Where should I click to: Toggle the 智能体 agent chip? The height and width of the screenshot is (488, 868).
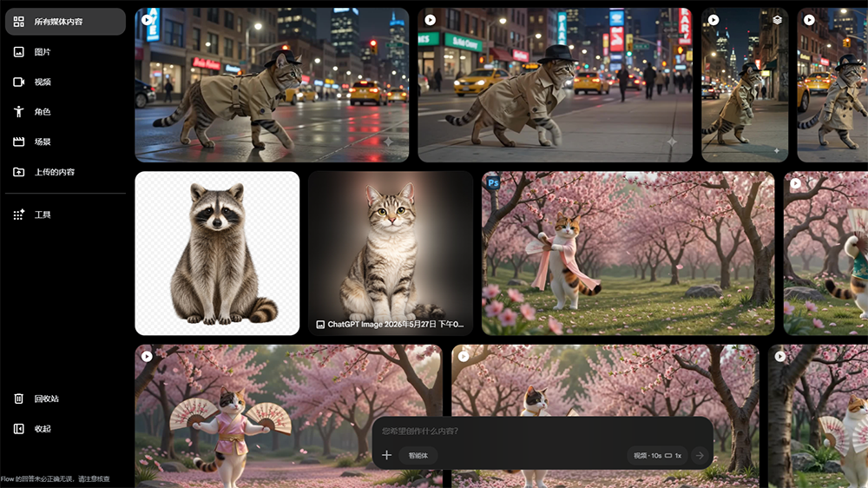418,455
